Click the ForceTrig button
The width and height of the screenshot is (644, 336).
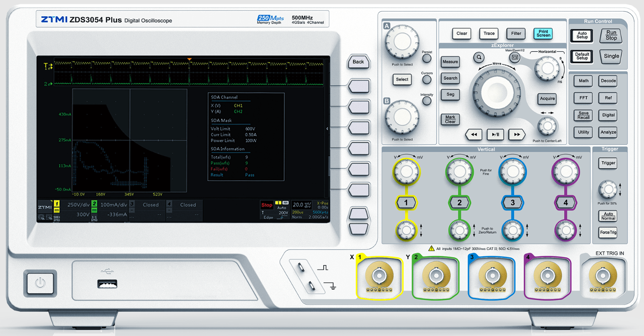coord(608,233)
